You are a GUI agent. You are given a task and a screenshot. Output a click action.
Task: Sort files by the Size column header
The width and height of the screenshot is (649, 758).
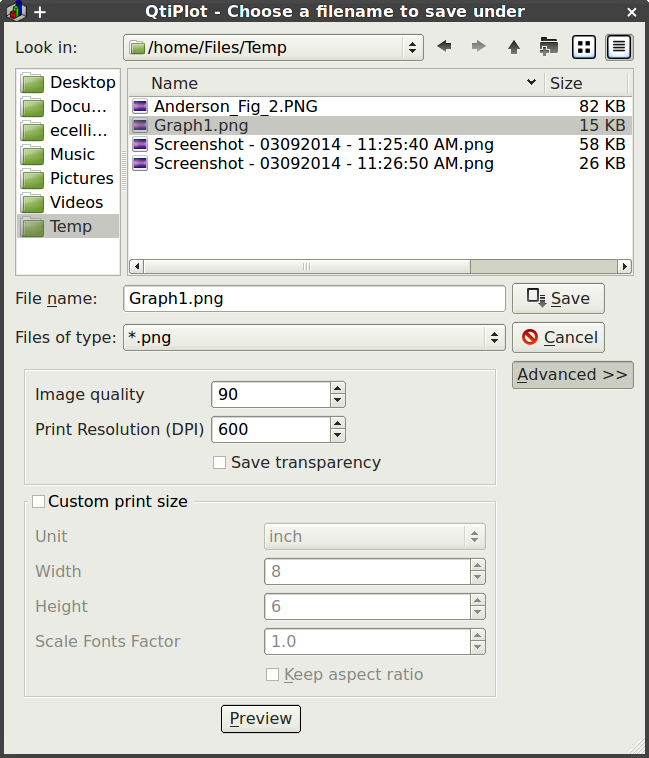tap(587, 83)
